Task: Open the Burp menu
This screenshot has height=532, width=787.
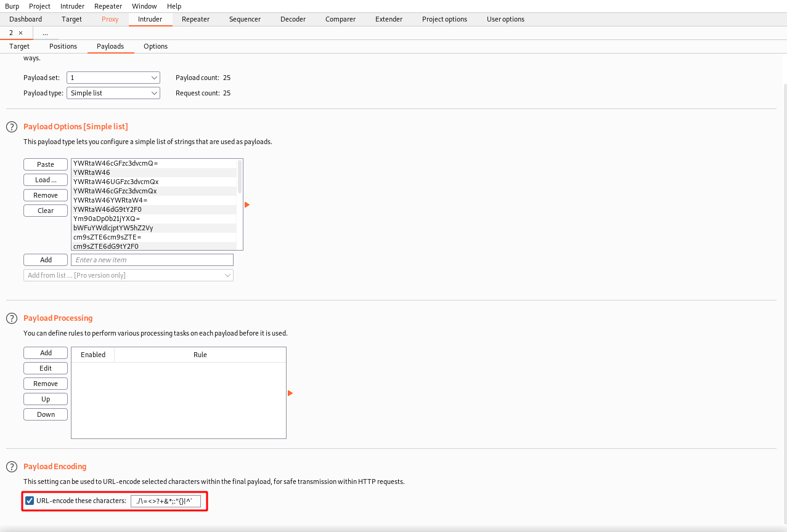Action: pos(12,6)
